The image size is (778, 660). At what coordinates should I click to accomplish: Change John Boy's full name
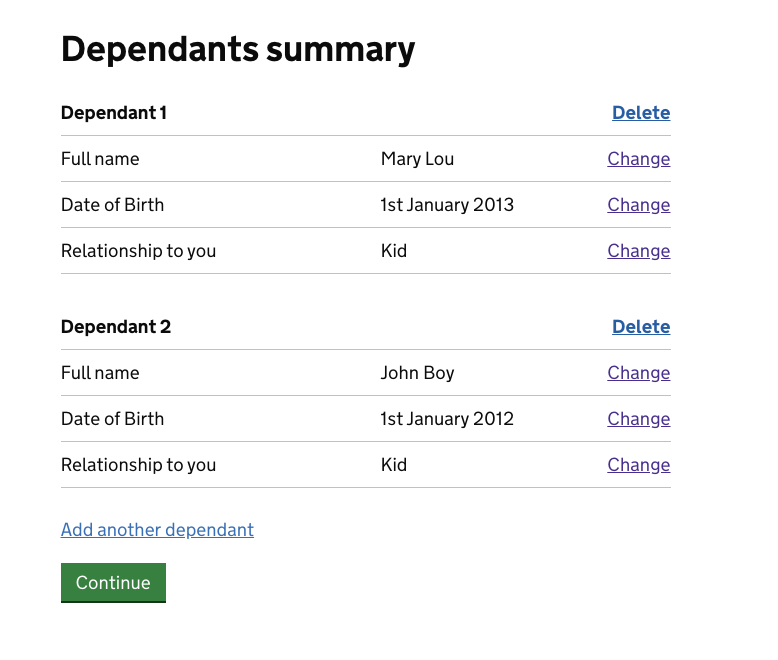(x=638, y=373)
